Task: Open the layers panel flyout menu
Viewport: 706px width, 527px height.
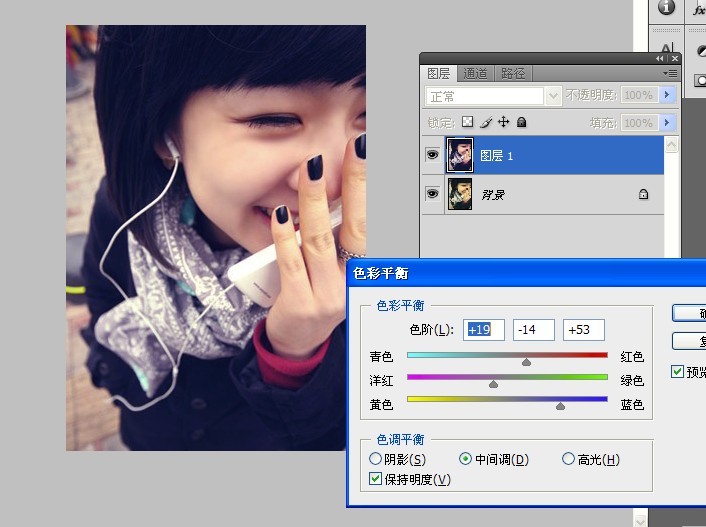Action: 669,74
